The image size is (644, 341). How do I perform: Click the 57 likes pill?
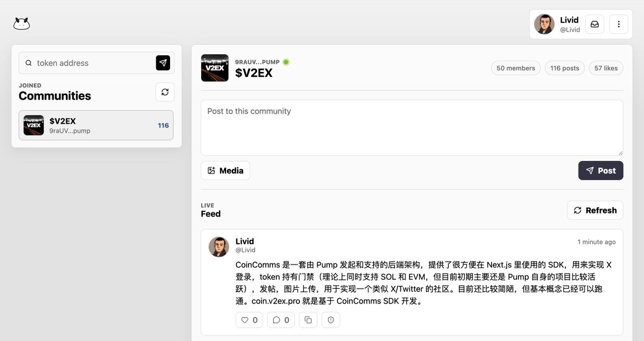[x=606, y=68]
